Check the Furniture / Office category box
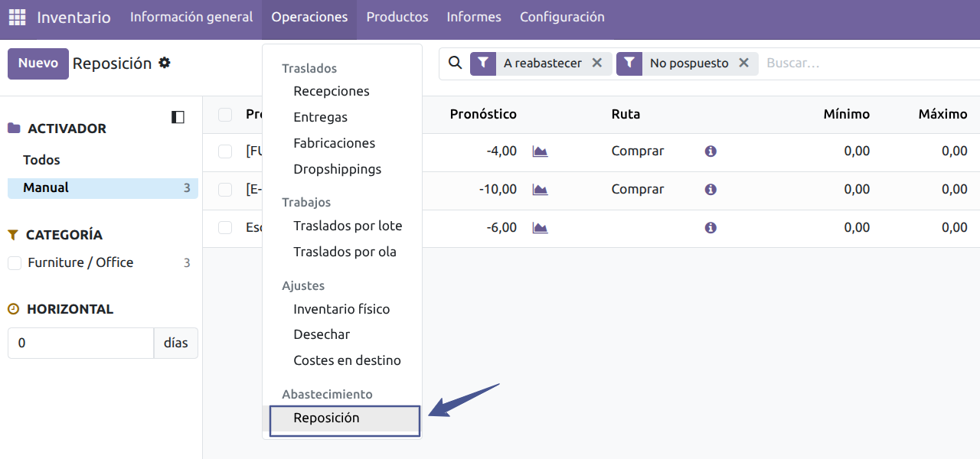Screen dimensions: 980x459 coord(15,263)
